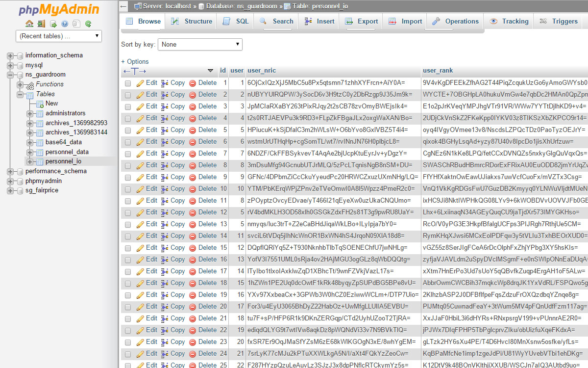Check the row id 18 checkbox

tap(128, 284)
